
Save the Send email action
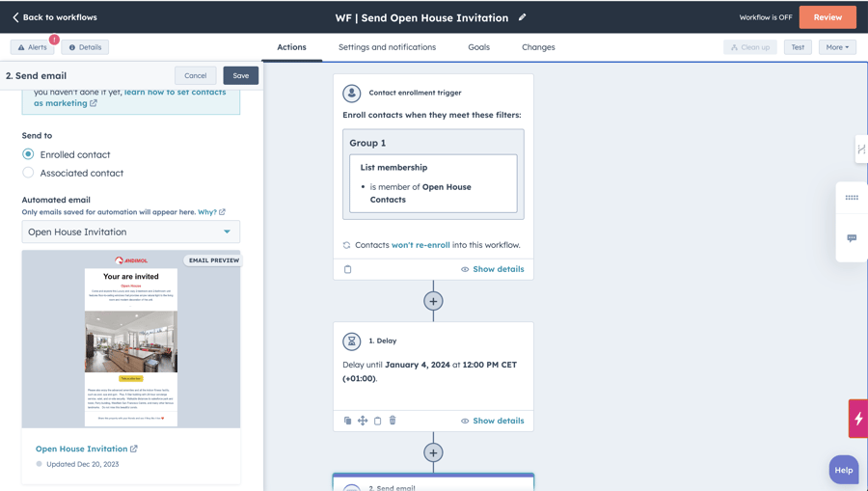tap(240, 75)
